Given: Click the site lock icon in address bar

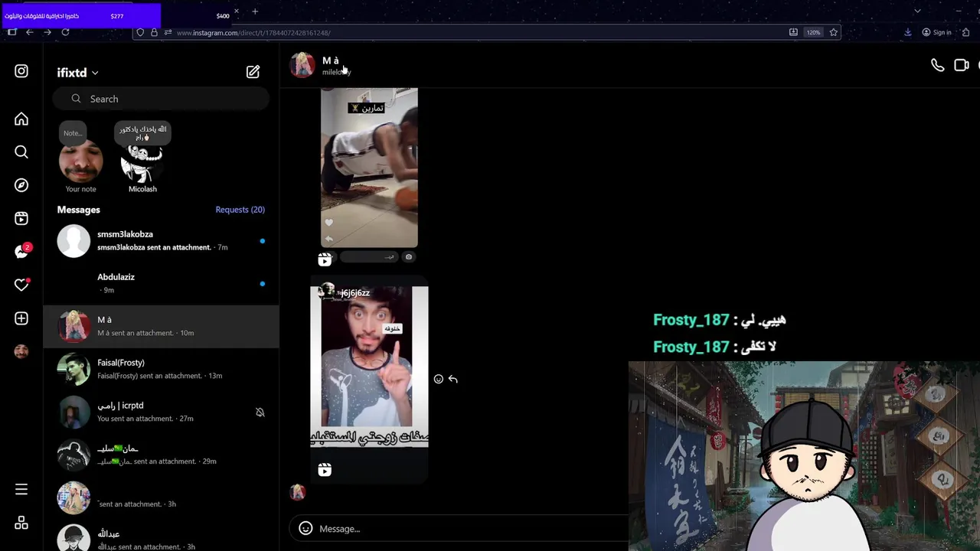Looking at the screenshot, I should (x=154, y=32).
